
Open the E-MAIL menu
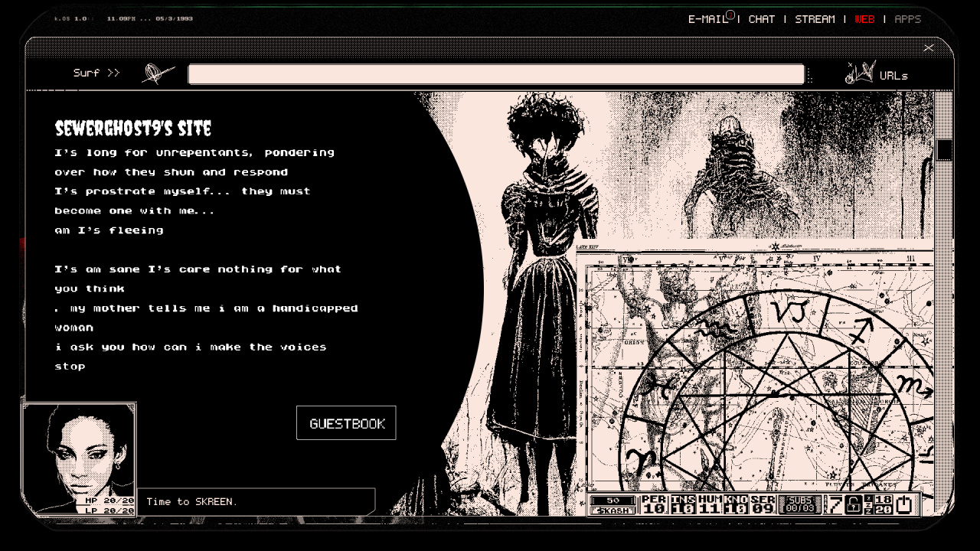point(707,19)
